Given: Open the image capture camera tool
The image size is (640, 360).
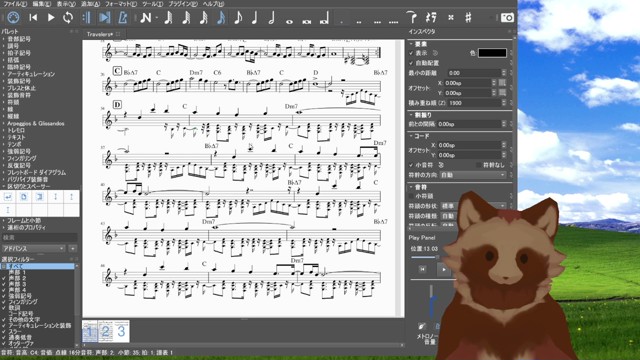Looking at the screenshot, I should tap(507, 18).
